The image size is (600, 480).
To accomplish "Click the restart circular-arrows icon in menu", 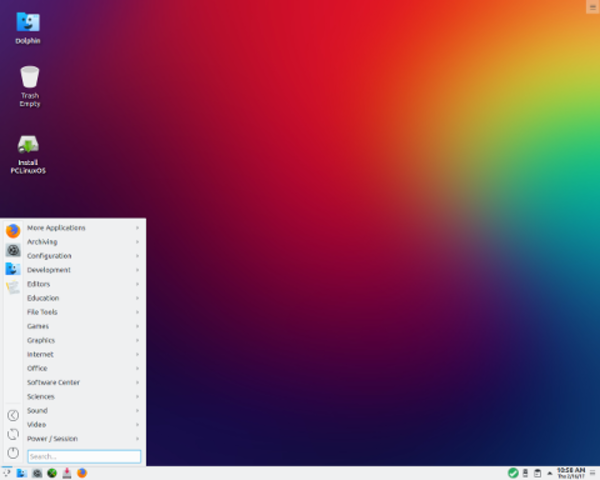I will point(13,434).
